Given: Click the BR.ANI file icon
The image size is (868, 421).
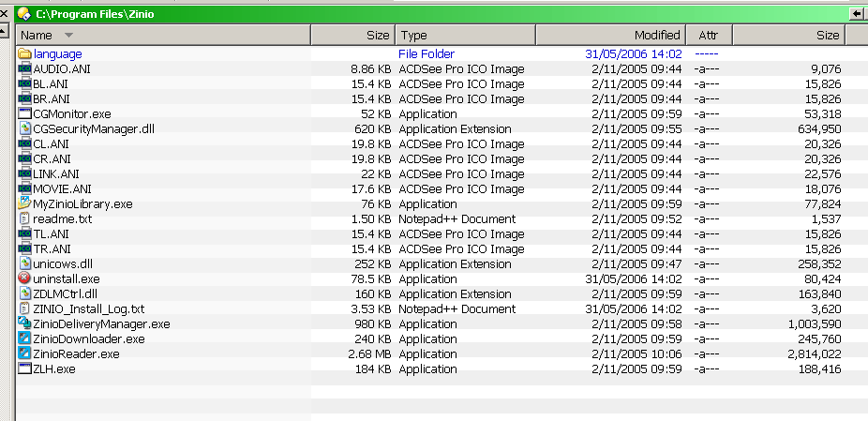Looking at the screenshot, I should pyautogui.click(x=24, y=98).
